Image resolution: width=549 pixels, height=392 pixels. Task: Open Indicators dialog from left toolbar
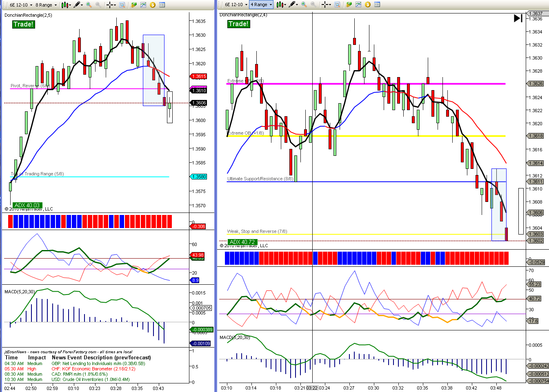click(x=143, y=5)
